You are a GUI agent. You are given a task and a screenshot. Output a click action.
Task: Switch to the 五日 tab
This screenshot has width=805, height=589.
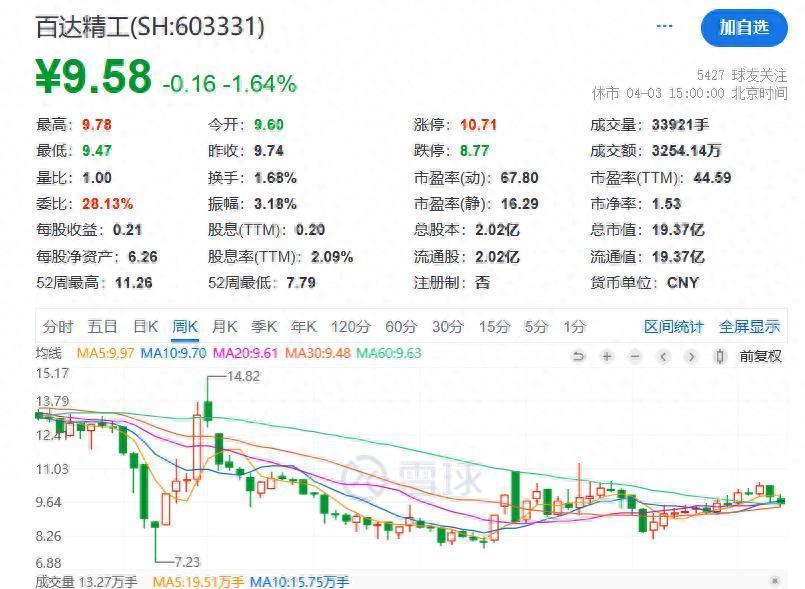[x=102, y=327]
